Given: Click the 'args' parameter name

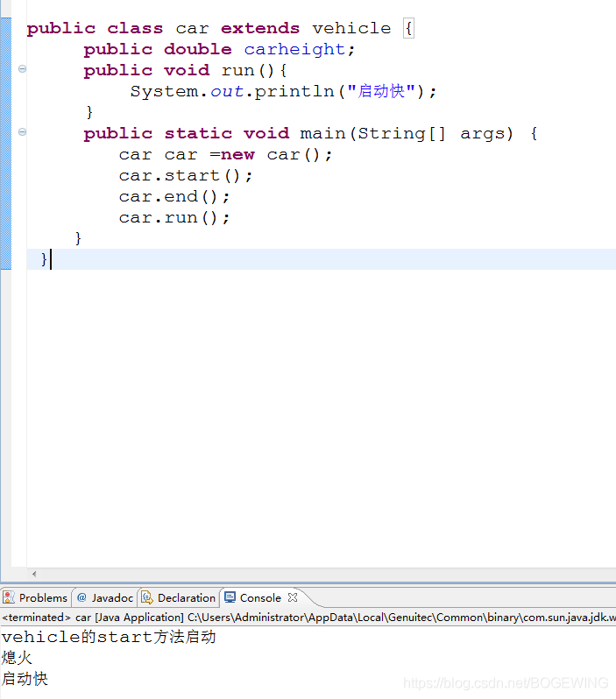Looking at the screenshot, I should tap(482, 134).
